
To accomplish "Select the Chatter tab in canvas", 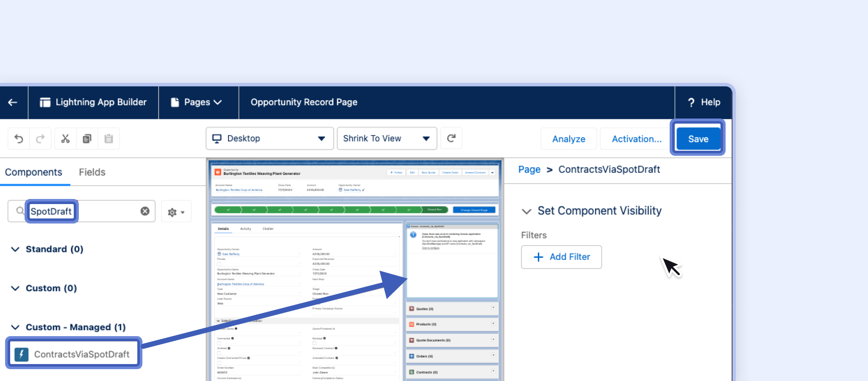I will pyautogui.click(x=268, y=229).
